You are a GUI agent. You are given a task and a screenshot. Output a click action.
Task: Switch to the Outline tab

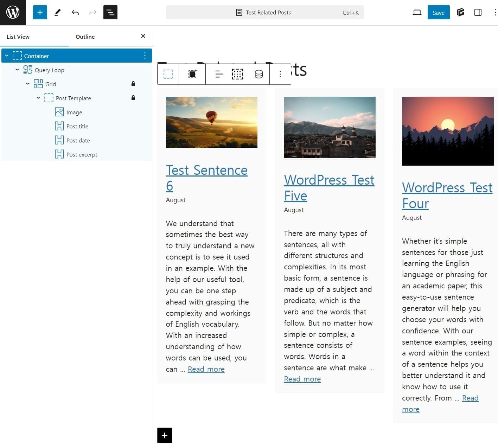click(x=85, y=37)
